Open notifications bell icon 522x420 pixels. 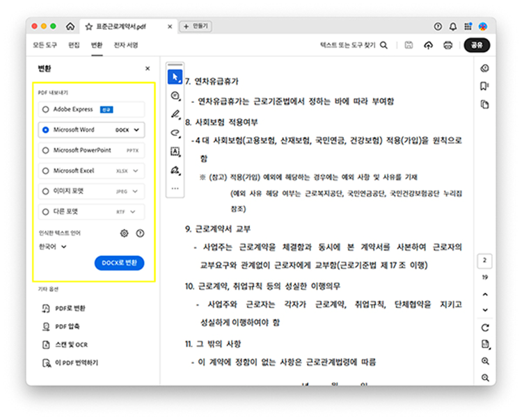(453, 26)
